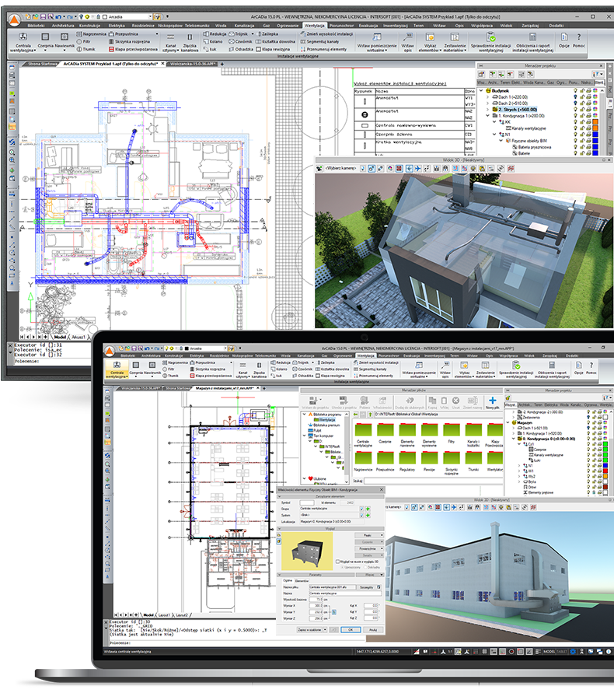
Task: Click Czerpnia icon in the monitor ribbon
Action: tap(45, 37)
